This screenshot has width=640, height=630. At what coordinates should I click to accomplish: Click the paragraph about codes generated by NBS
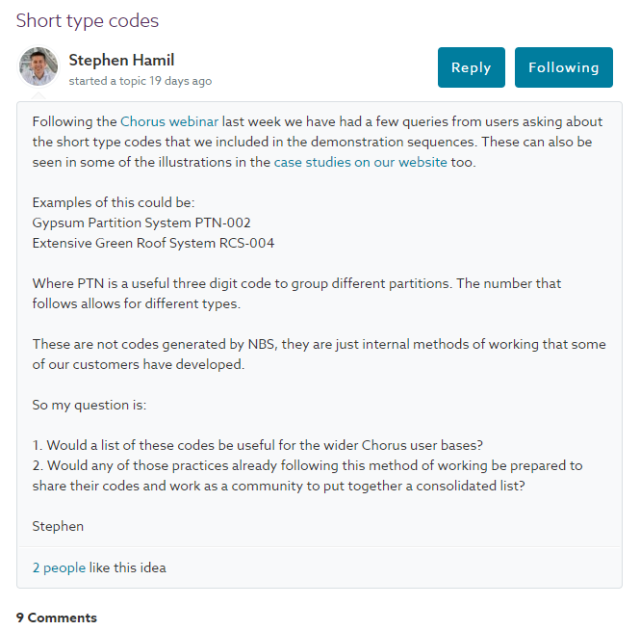click(319, 354)
